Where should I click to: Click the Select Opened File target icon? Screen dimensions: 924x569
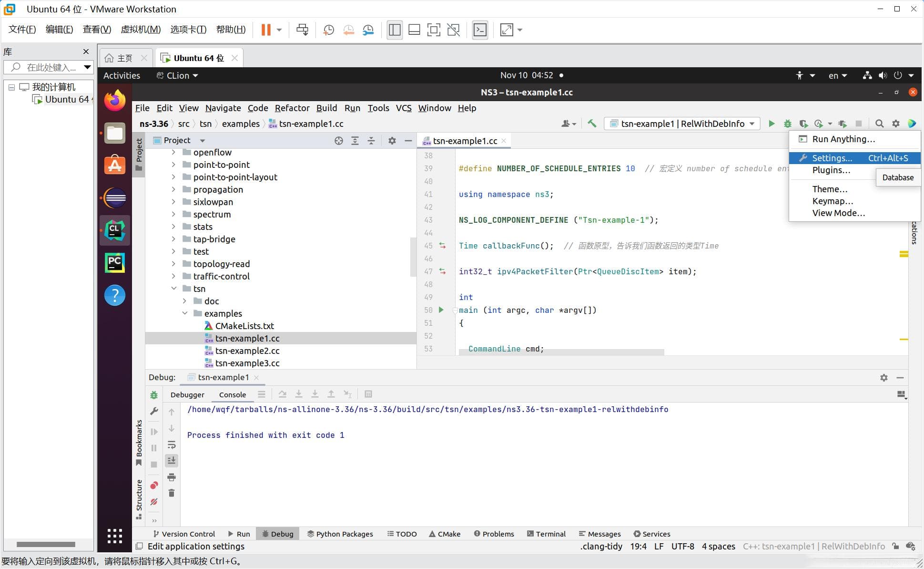click(339, 140)
